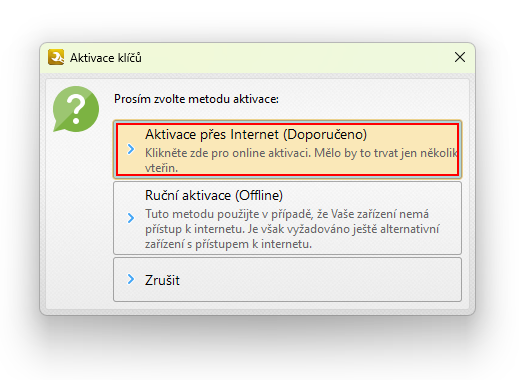Click the word "vteřin" in online description
The width and height of the screenshot is (519, 380).
161,168
